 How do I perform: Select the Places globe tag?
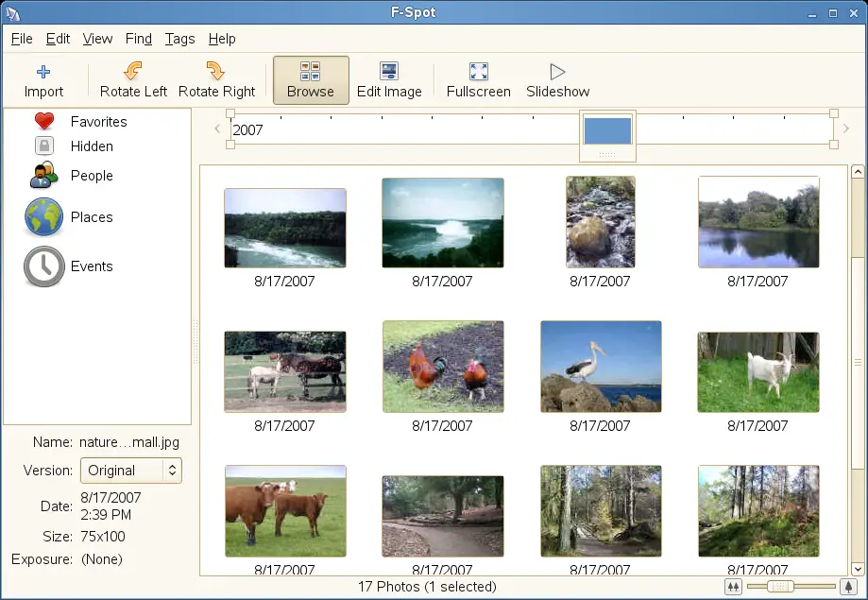coord(44,217)
